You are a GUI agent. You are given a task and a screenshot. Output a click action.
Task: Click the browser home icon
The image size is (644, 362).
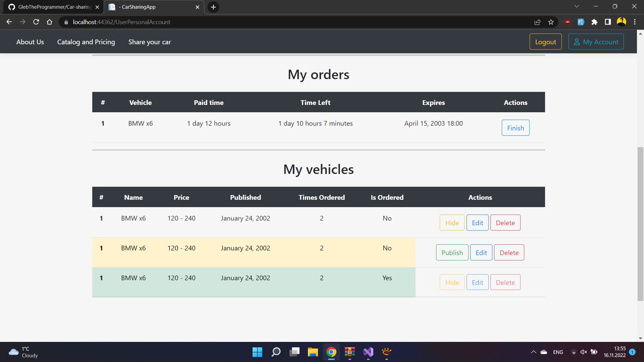click(x=49, y=22)
